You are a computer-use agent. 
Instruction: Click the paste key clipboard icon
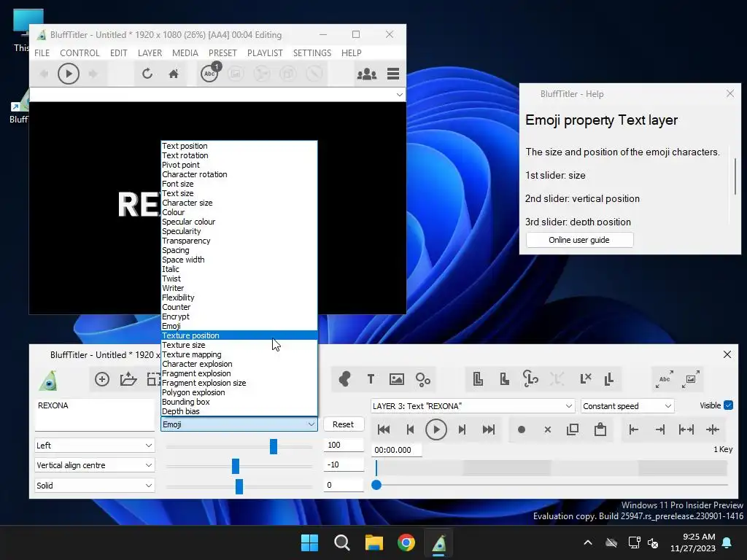tap(600, 429)
